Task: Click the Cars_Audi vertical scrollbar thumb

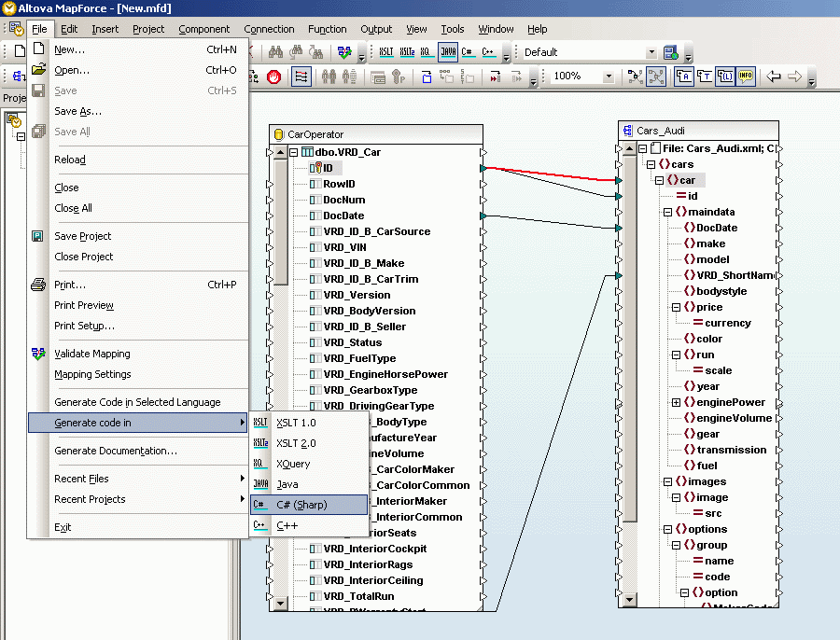Action: (630, 338)
